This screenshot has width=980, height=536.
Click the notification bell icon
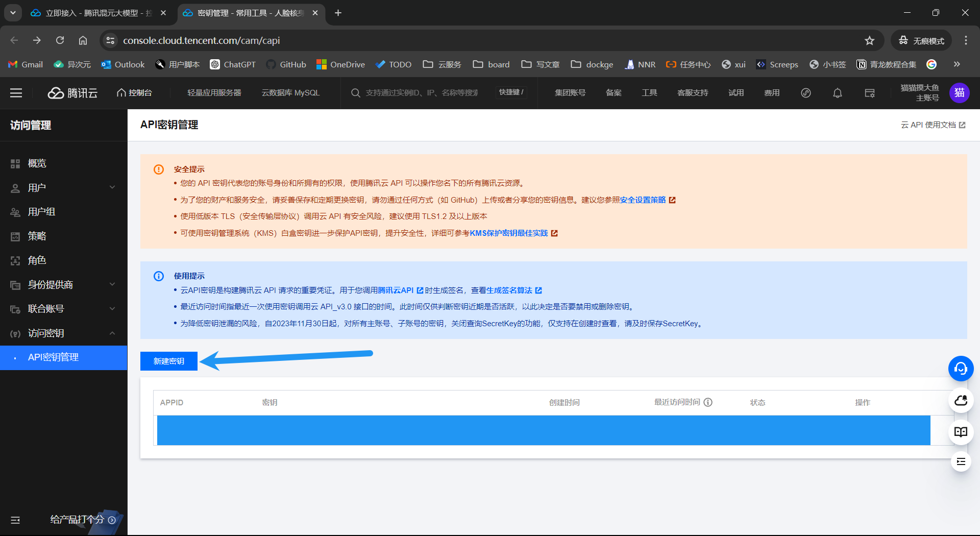[837, 93]
